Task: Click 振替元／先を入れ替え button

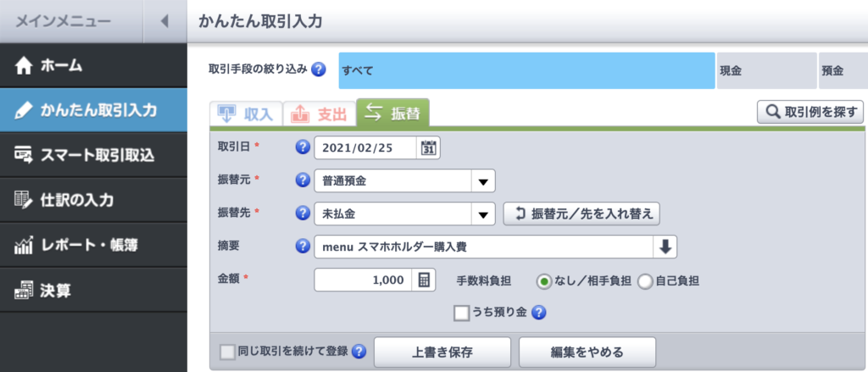Action: [581, 214]
